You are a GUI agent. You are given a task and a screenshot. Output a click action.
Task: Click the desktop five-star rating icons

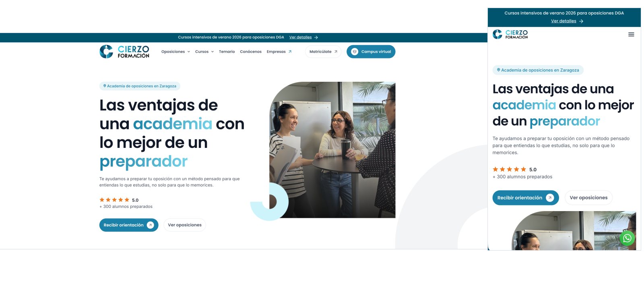tap(114, 200)
